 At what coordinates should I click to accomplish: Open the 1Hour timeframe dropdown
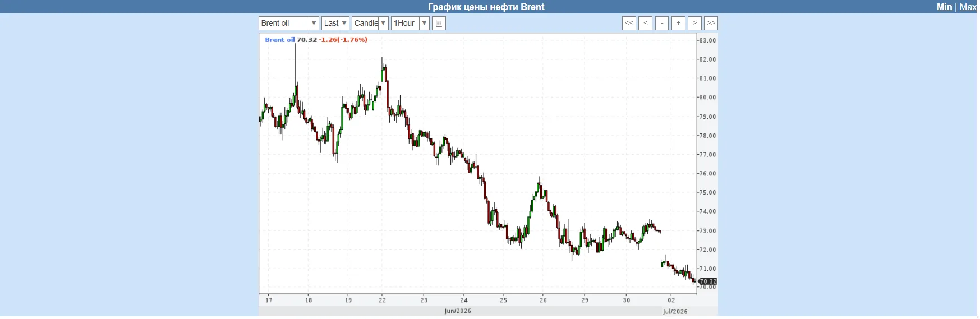[x=410, y=23]
